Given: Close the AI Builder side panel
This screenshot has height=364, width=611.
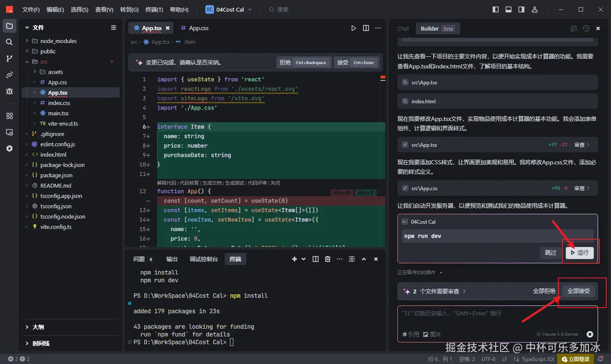Looking at the screenshot, I should click(598, 28).
